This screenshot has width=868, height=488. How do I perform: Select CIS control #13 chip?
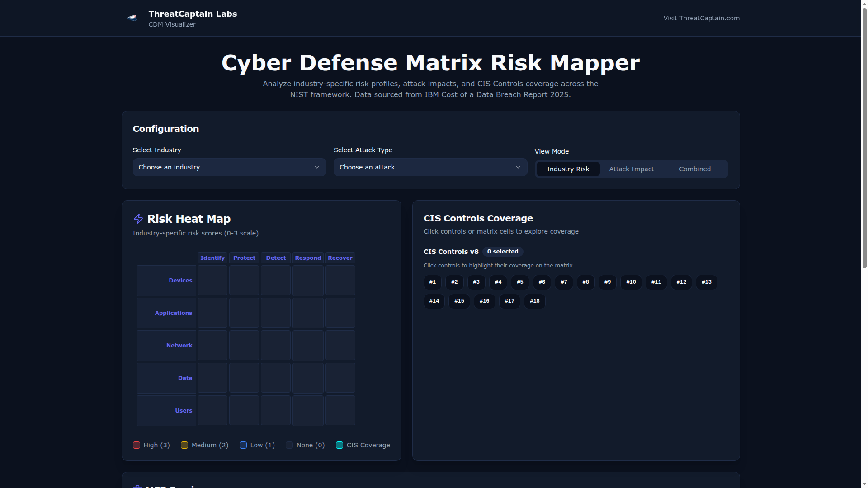(x=706, y=282)
